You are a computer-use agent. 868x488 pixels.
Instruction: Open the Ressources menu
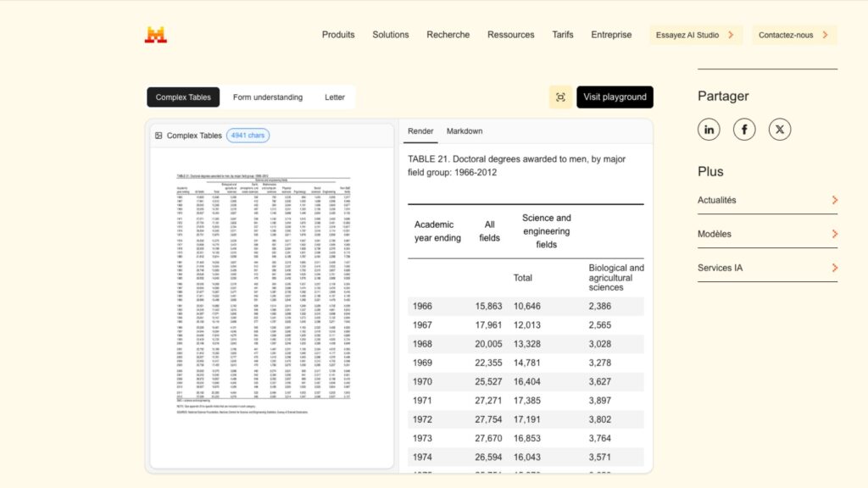click(x=510, y=35)
